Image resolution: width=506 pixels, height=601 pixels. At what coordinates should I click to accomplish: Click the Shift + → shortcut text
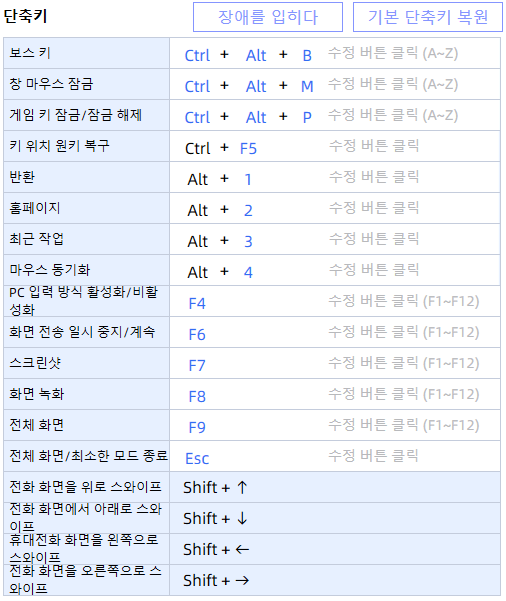[x=216, y=581]
